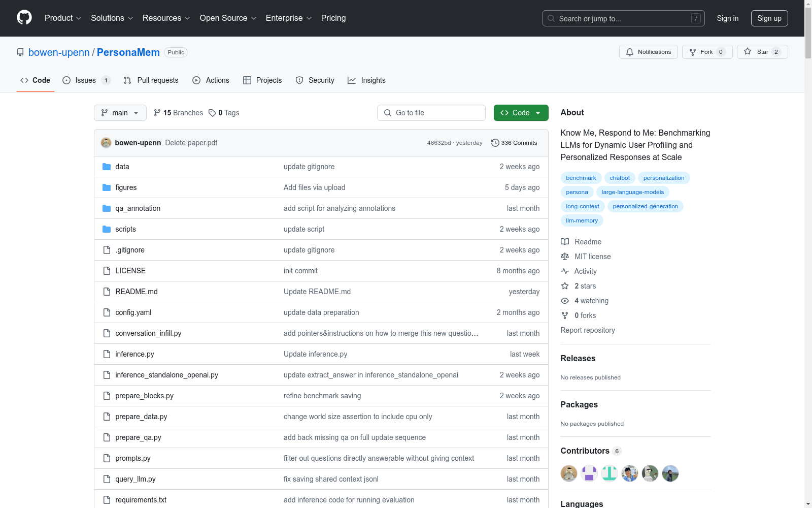Open the inference_standalone_openai.py file
Screen dimensions: 812x508
point(166,375)
